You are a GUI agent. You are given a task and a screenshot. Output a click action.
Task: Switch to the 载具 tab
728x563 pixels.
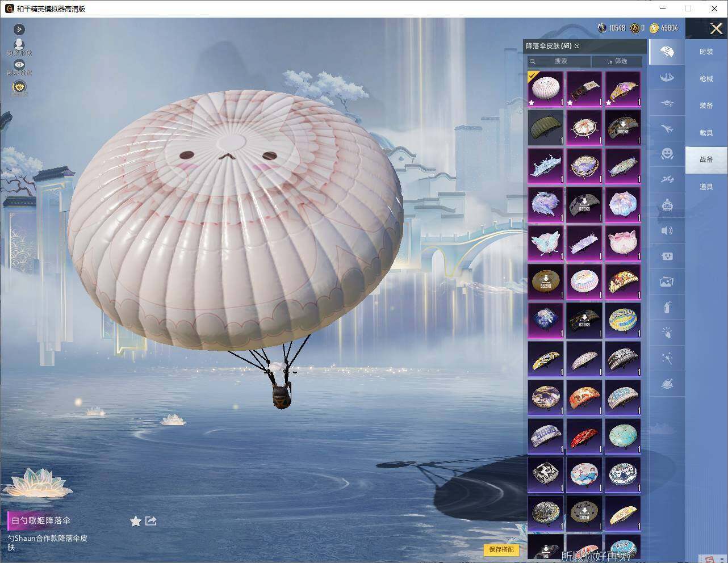pyautogui.click(x=706, y=133)
